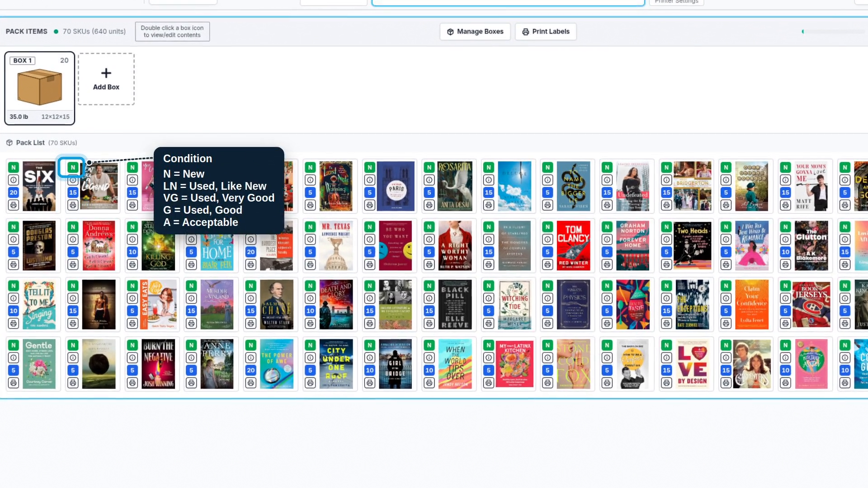Viewport: 868px width, 488px height.
Task: Click the info icon on the Rosarita card
Action: point(429,180)
